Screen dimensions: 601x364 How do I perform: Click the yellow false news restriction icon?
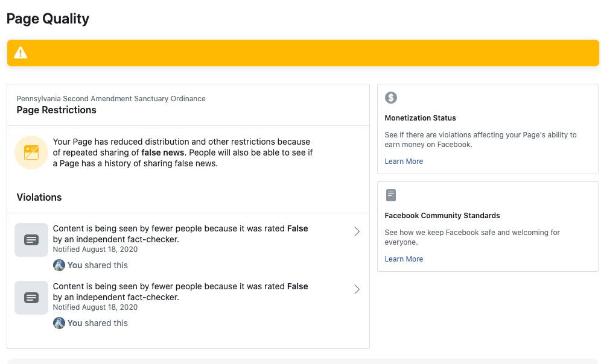coord(31,152)
